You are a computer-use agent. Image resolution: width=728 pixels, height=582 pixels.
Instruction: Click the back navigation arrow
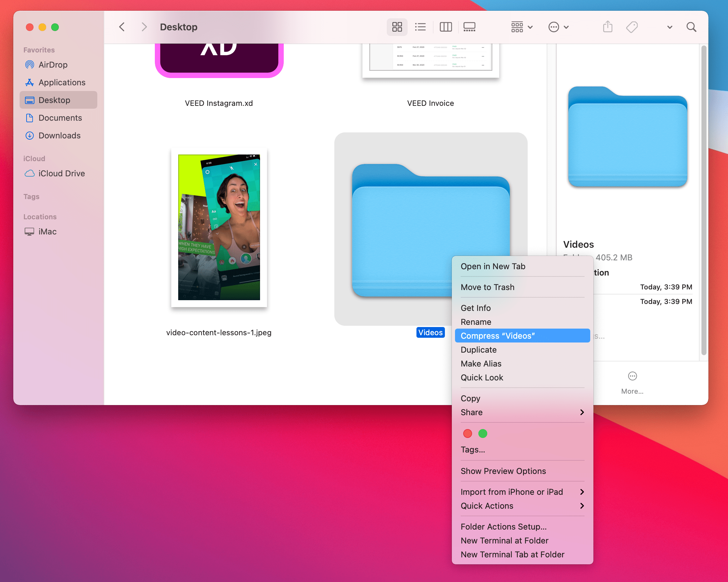click(x=122, y=27)
